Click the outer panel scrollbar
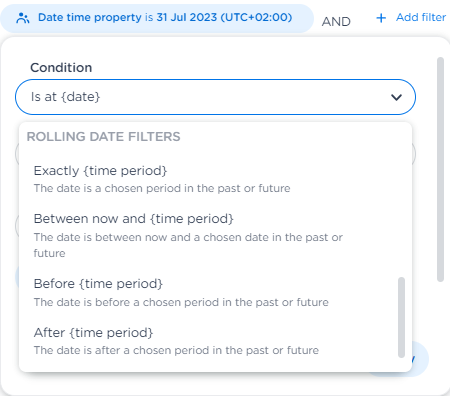 (440, 169)
